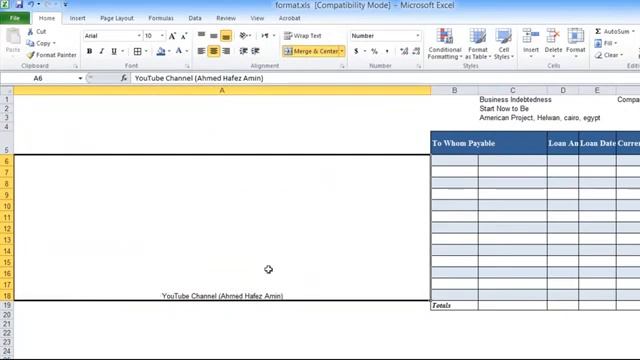Toggle Underline formatting
The width and height of the screenshot is (640, 360).
tap(114, 51)
